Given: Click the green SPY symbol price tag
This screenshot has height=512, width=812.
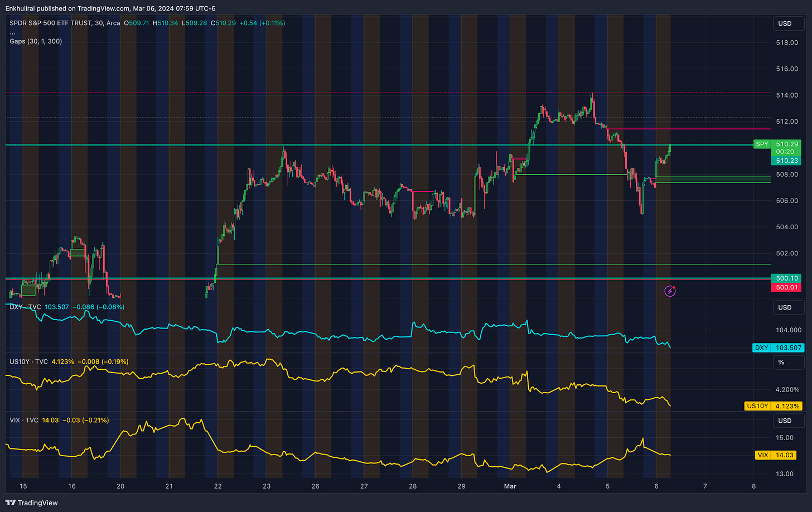Looking at the screenshot, I should pyautogui.click(x=762, y=144).
